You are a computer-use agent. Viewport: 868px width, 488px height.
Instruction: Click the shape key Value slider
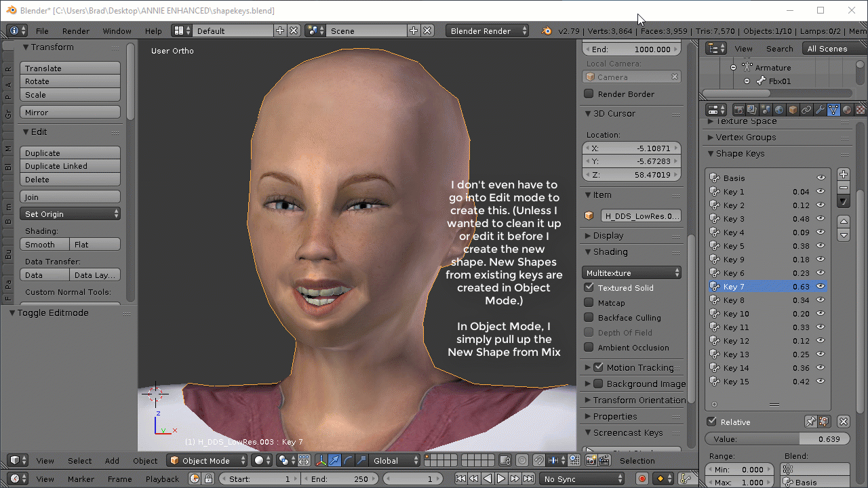coord(777,439)
